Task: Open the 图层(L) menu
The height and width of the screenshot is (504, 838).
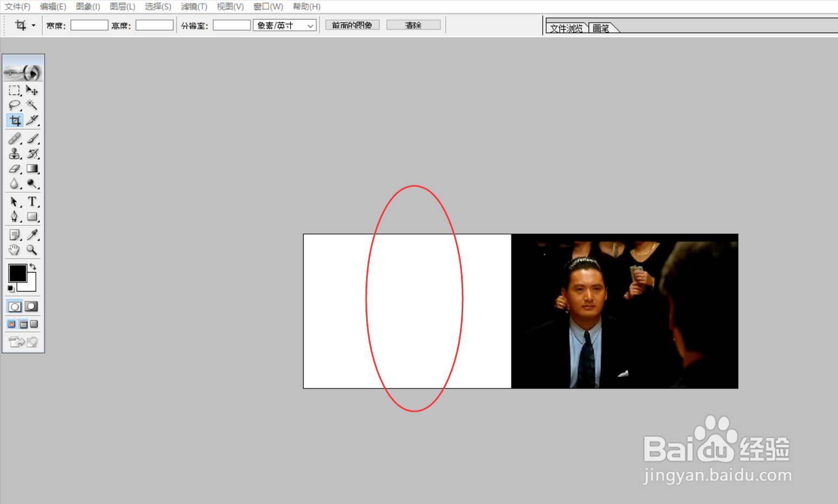Action: click(x=123, y=7)
